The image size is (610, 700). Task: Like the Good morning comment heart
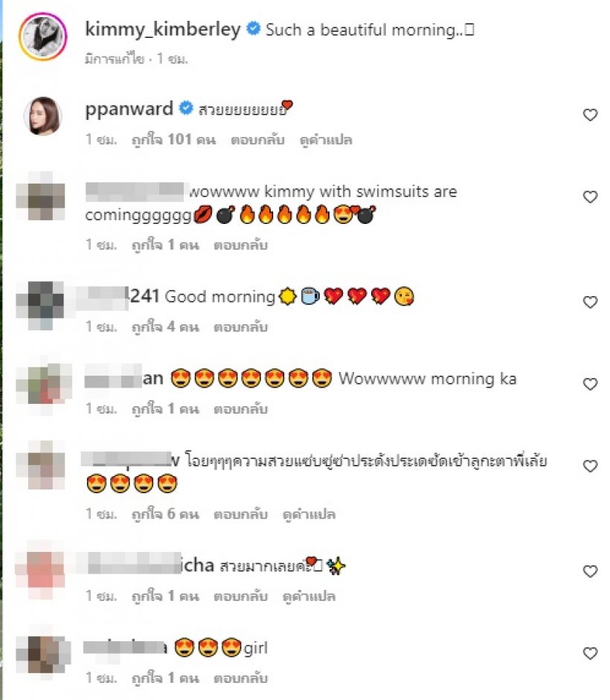590,302
